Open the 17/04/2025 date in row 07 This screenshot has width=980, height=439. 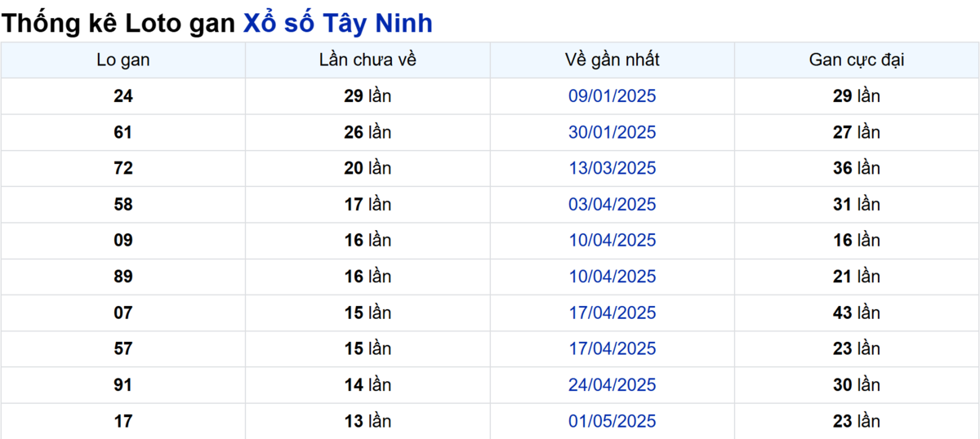pyautogui.click(x=612, y=313)
